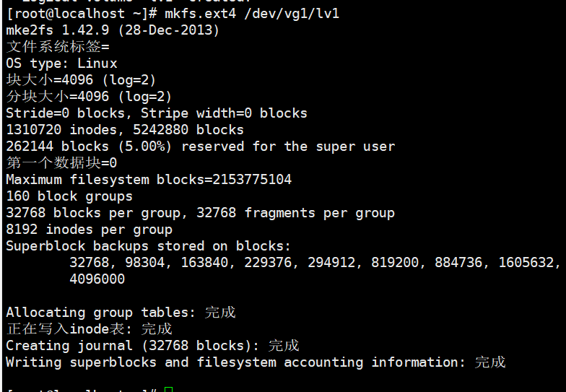Click the superblock backup number 1605632
The image size is (566, 392).
coord(526,263)
